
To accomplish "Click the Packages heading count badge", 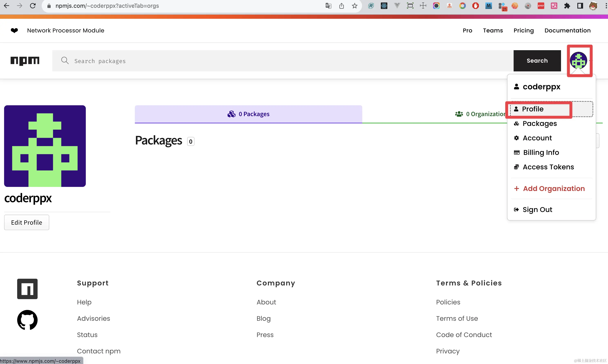I will coord(191,141).
